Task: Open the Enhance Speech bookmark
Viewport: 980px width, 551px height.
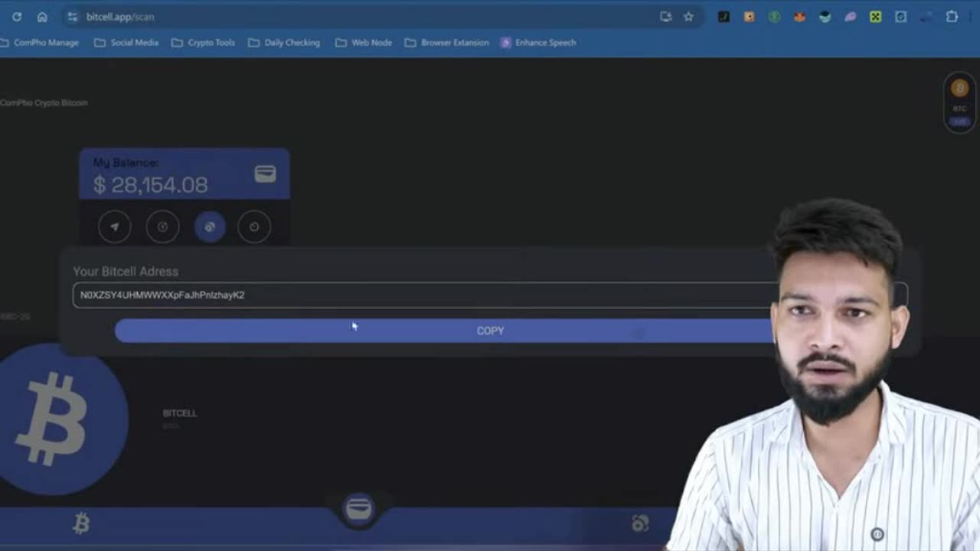Action: 538,43
